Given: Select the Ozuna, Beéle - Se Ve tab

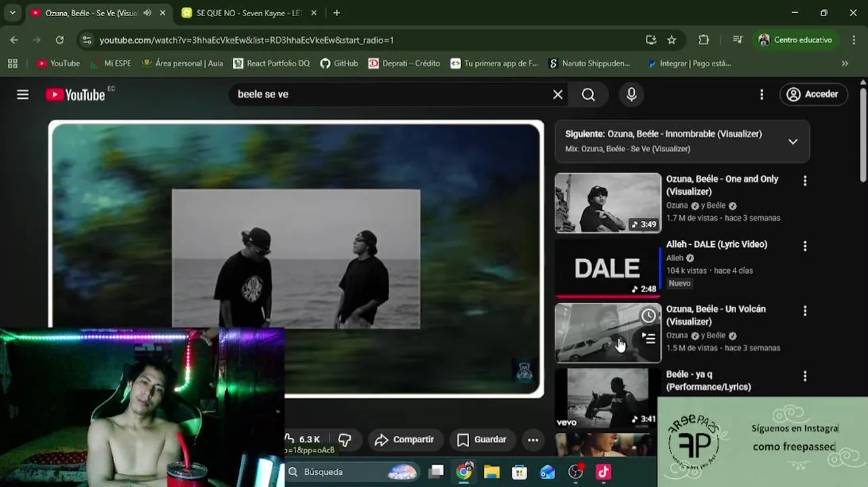Looking at the screenshot, I should pos(90,13).
